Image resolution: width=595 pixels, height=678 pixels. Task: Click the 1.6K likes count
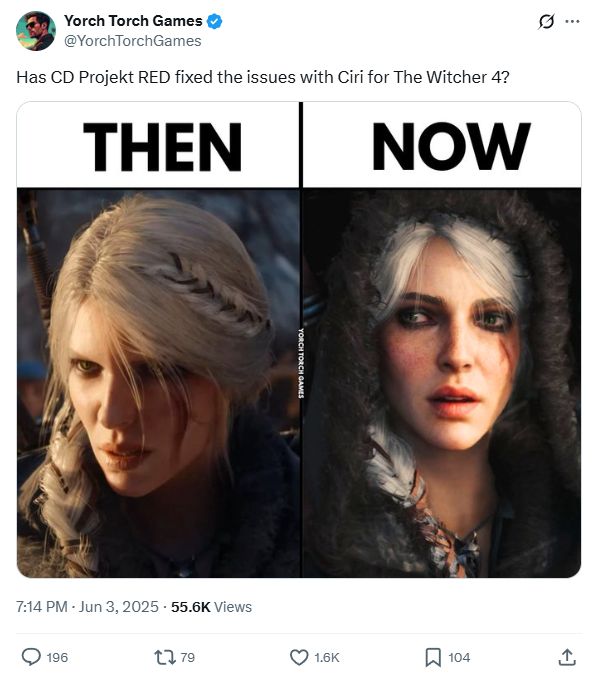[326, 658]
